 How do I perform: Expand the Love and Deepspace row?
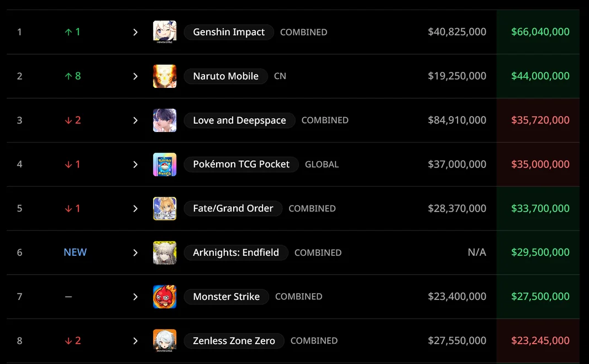[x=135, y=120]
